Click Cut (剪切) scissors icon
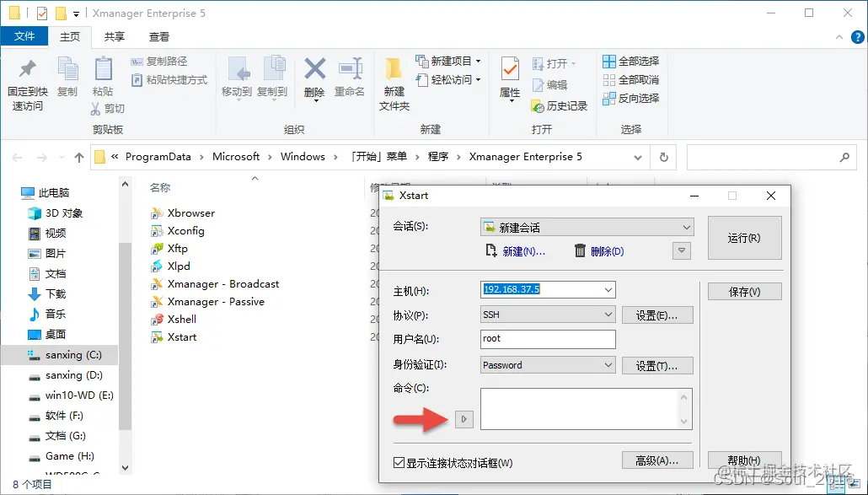Image resolution: width=868 pixels, height=495 pixels. (x=96, y=109)
